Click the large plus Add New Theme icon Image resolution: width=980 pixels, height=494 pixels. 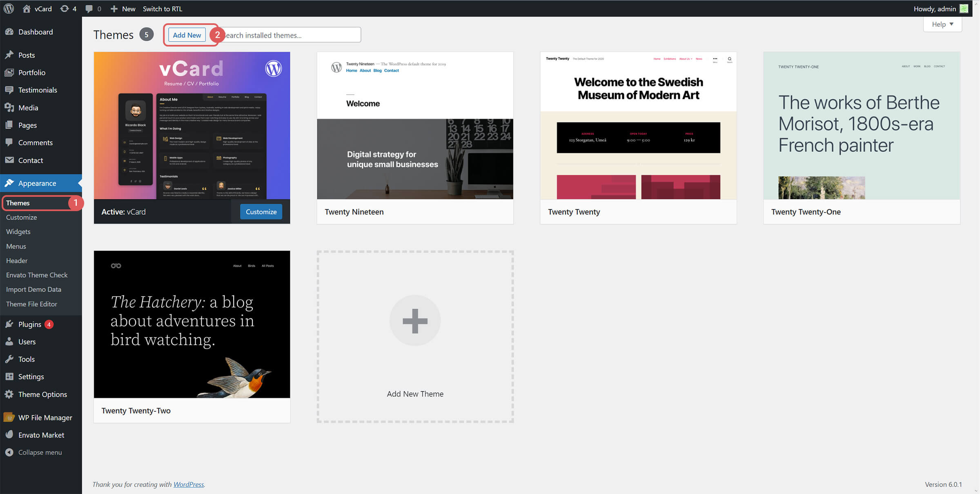click(x=415, y=320)
